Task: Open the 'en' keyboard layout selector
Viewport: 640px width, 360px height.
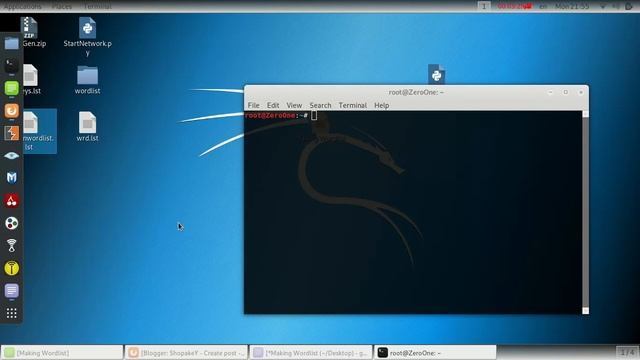Action: coord(543,6)
